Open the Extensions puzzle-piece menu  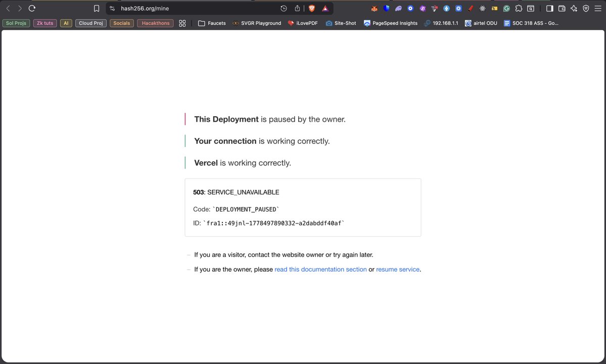519,8
